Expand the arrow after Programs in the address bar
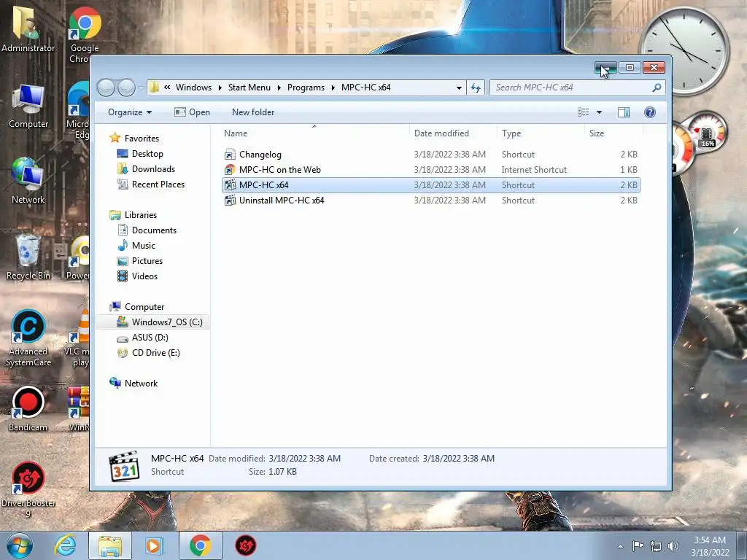 pos(333,87)
